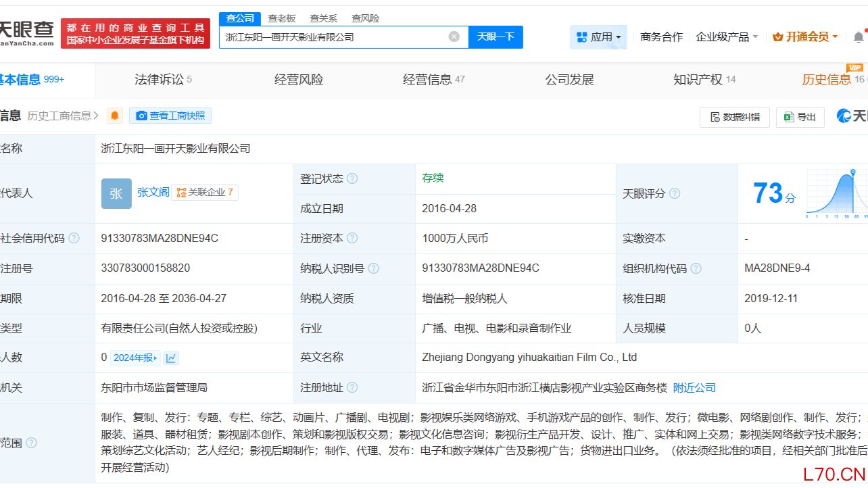Click help icon beside 天眼评分
Image resolution: width=868 pixels, height=488 pixels.
click(x=674, y=194)
